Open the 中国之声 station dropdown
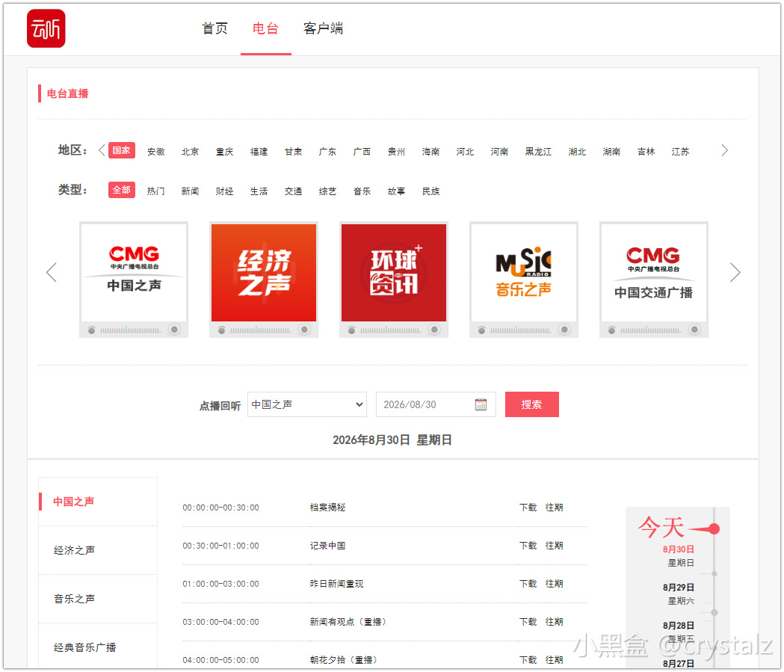Image resolution: width=784 pixels, height=672 pixels. (307, 404)
